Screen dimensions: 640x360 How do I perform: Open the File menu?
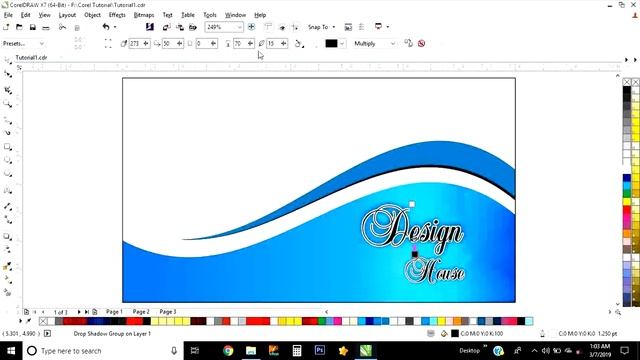point(8,15)
